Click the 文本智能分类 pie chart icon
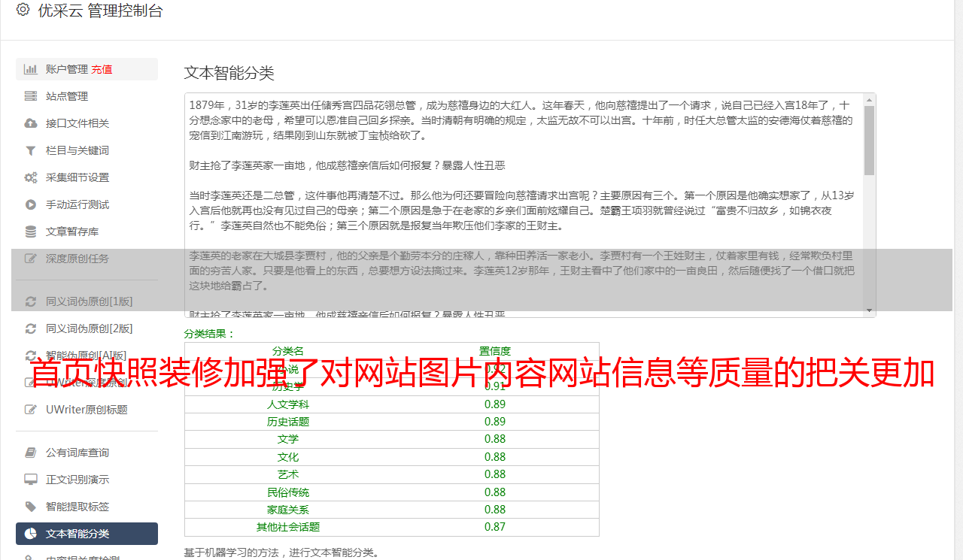The width and height of the screenshot is (963, 560). 31,534
